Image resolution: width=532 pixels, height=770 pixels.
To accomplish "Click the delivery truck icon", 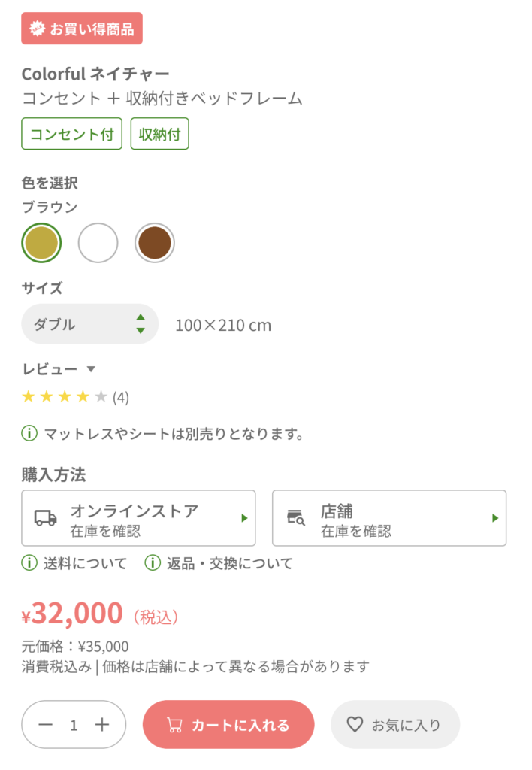I will pos(46,518).
